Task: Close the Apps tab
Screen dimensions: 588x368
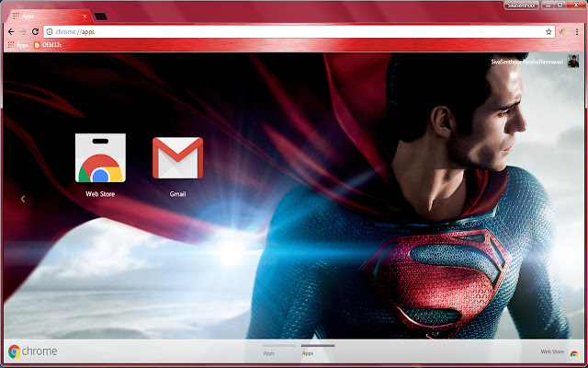Action: [x=85, y=17]
